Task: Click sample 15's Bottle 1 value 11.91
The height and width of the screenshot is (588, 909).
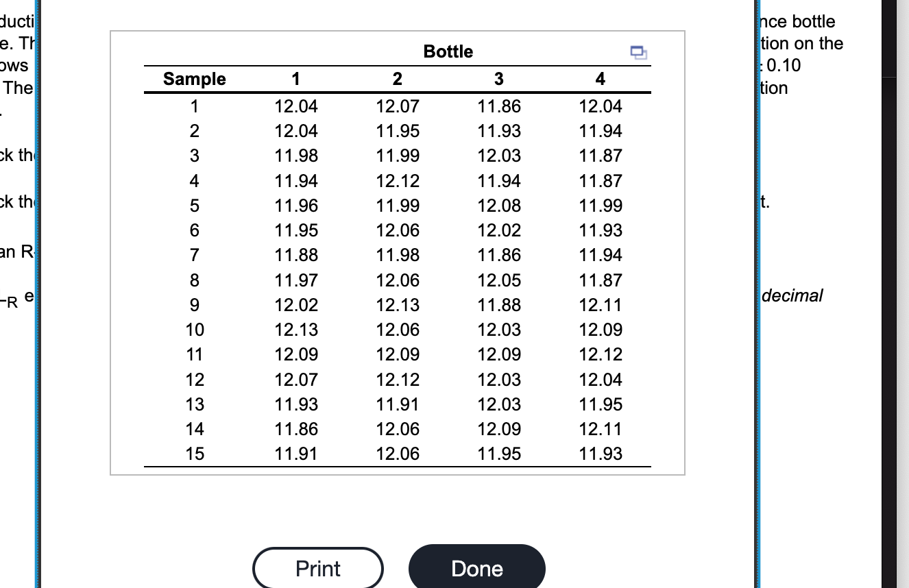Action: click(x=296, y=454)
